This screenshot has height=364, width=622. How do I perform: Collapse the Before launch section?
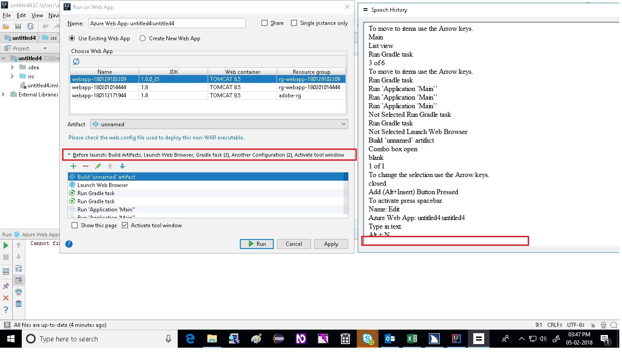69,154
